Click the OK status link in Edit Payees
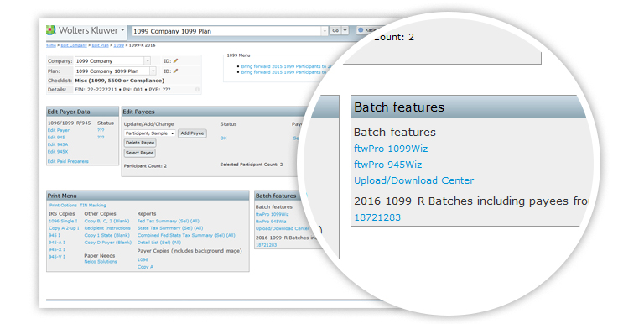Viewport: 644px width, 324px height. coord(223,138)
